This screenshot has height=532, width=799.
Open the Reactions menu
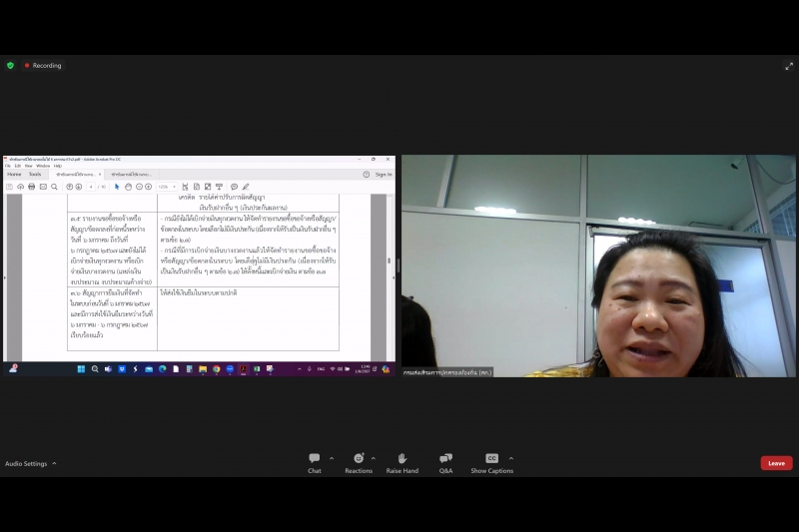pyautogui.click(x=358, y=462)
